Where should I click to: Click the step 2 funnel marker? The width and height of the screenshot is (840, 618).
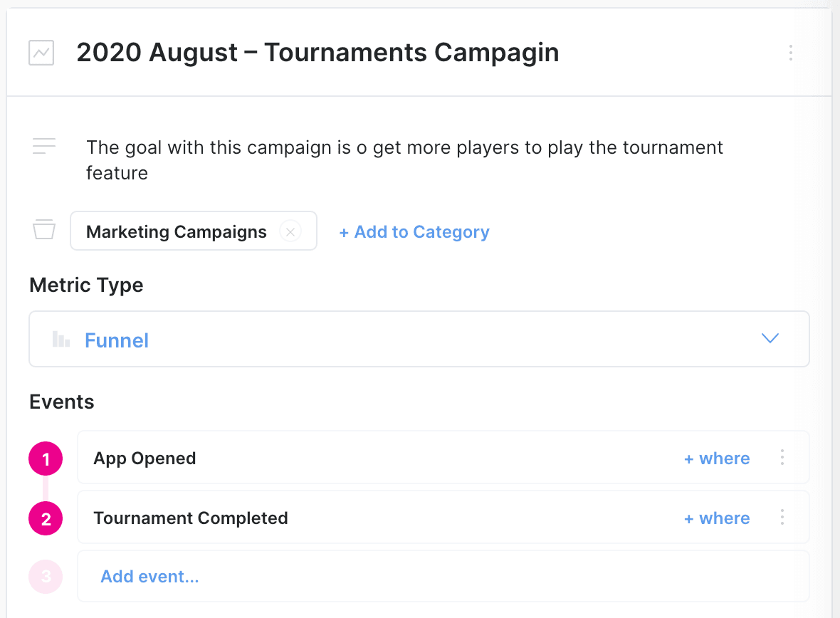click(x=46, y=519)
